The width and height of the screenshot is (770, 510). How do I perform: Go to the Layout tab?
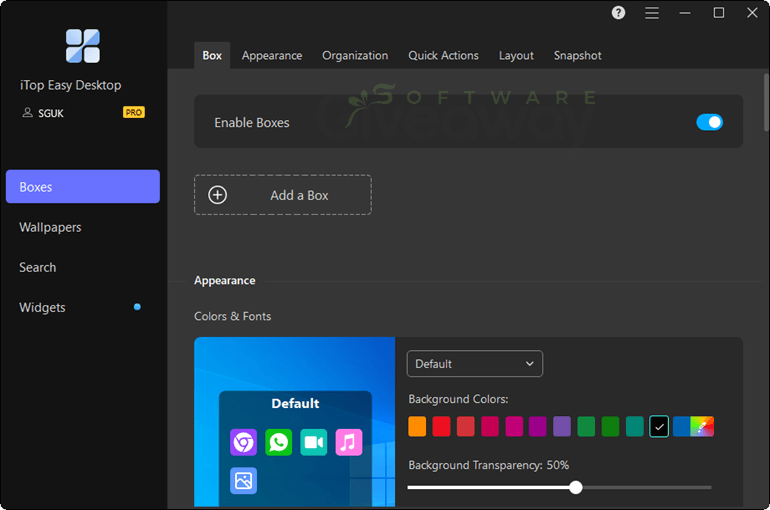click(x=516, y=55)
